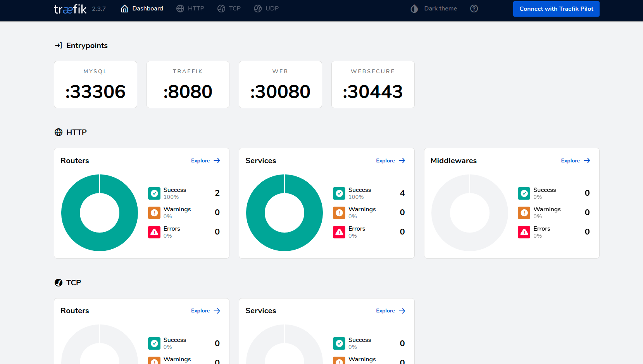Click the TCP section icon

pos(59,283)
